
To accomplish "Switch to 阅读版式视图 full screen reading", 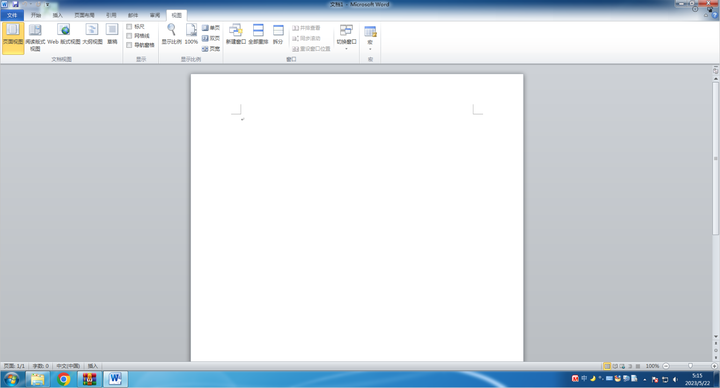I will 35,37.
